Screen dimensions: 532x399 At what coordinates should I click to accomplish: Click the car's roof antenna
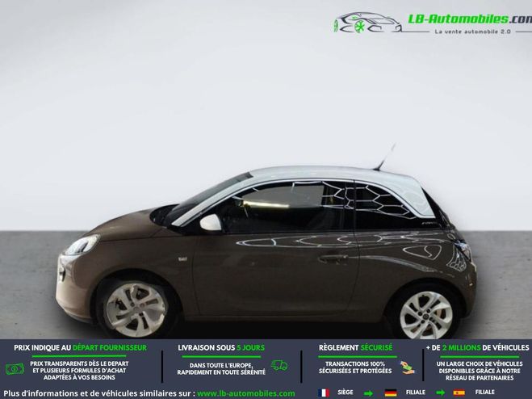point(384,157)
